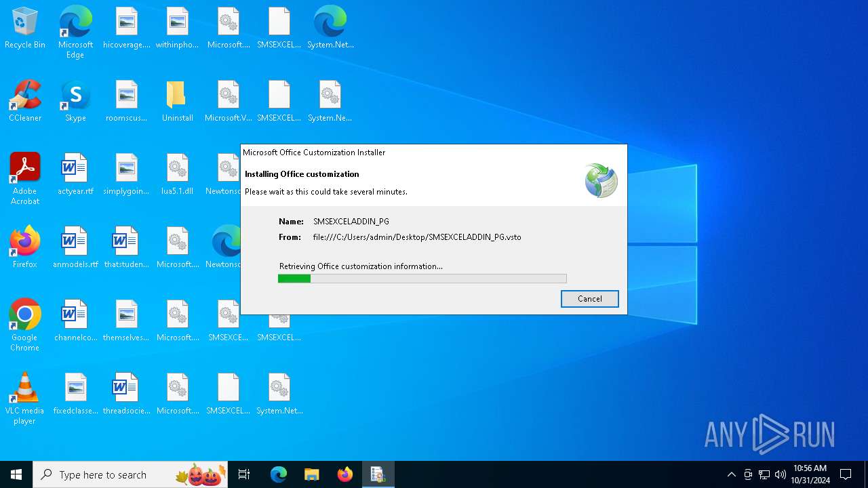Viewport: 868px width, 488px height.
Task: Select the Adobe Acrobat desktop shortcut
Action: (25, 179)
